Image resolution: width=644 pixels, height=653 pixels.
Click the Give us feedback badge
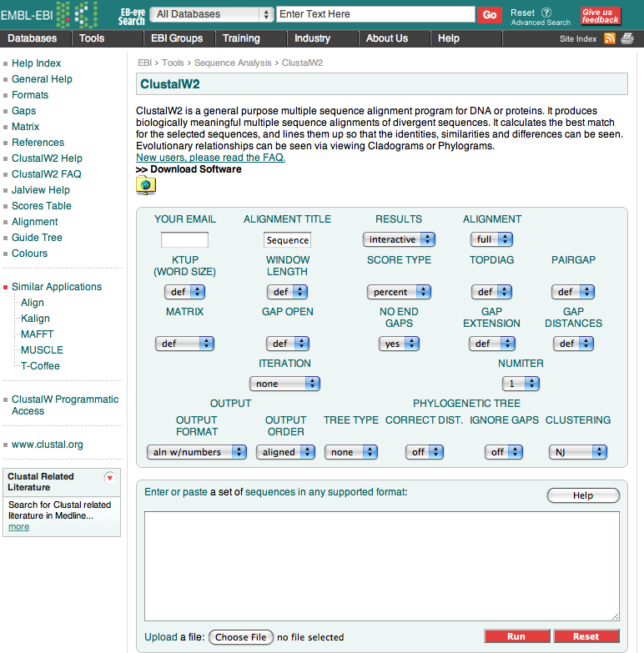[x=601, y=16]
